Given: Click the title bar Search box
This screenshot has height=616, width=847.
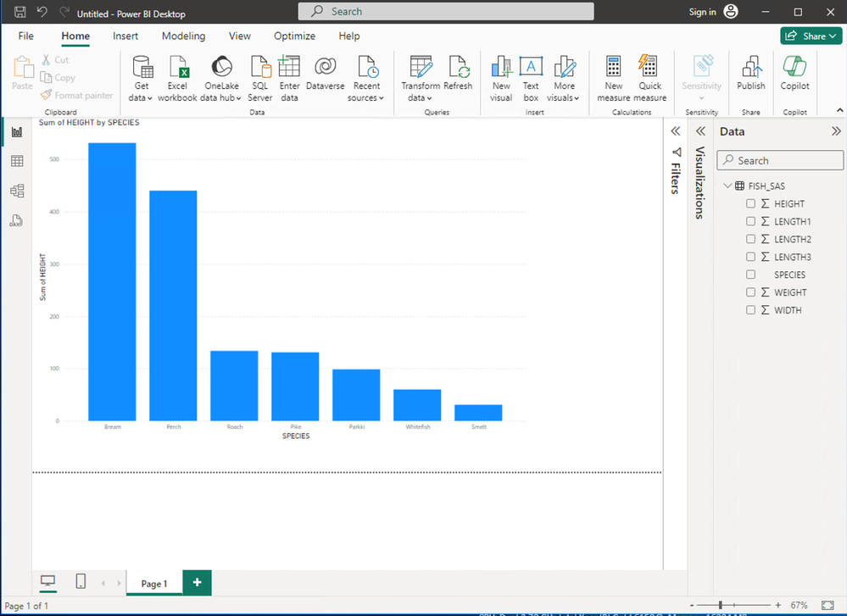Looking at the screenshot, I should [446, 11].
